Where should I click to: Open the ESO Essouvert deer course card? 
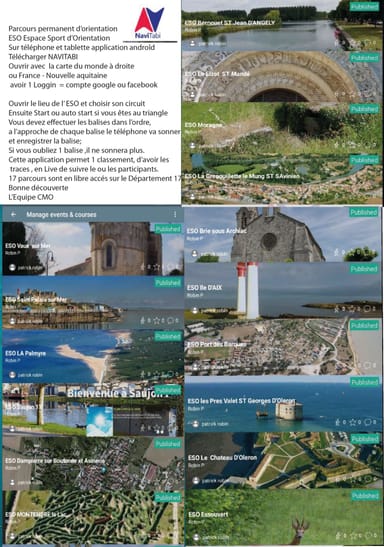tap(283, 517)
